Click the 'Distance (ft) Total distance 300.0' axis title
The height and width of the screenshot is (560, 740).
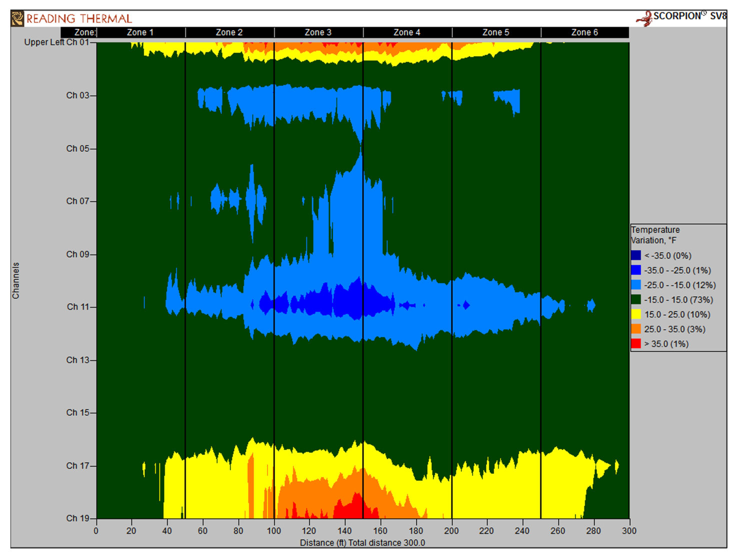362,543
